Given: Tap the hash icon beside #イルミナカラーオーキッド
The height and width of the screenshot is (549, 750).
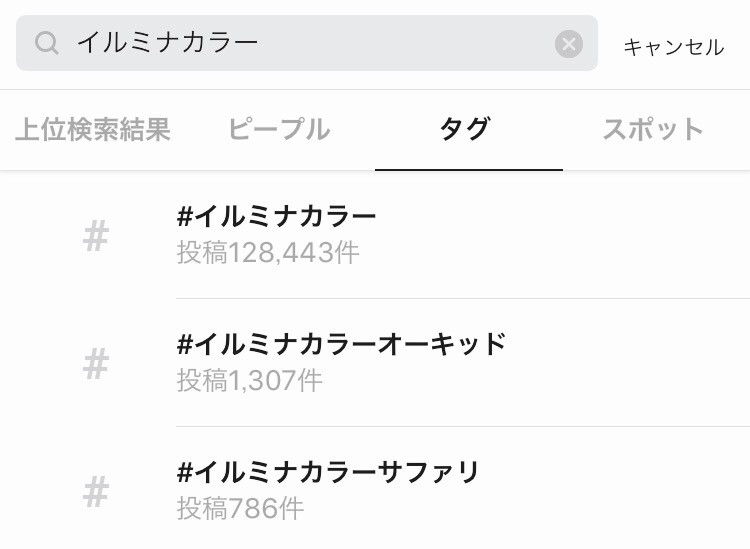Looking at the screenshot, I should pyautogui.click(x=95, y=365).
